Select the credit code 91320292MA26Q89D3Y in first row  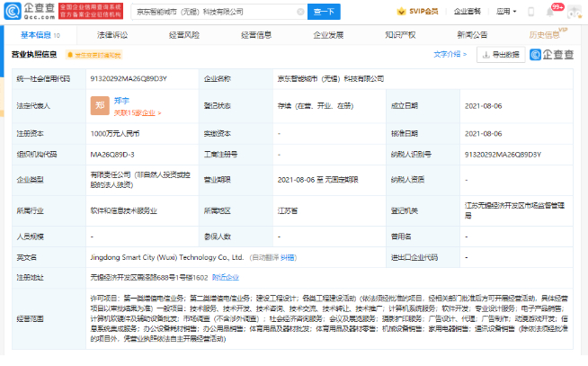click(129, 79)
